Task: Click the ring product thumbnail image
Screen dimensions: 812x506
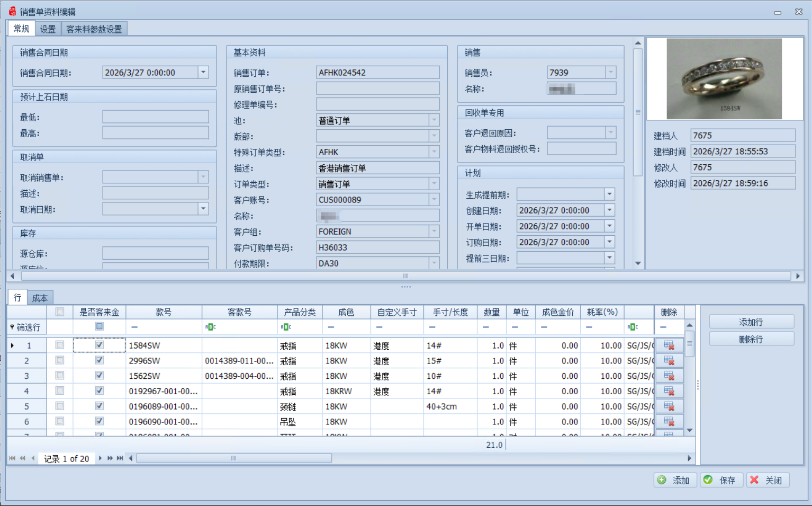Action: pyautogui.click(x=724, y=79)
